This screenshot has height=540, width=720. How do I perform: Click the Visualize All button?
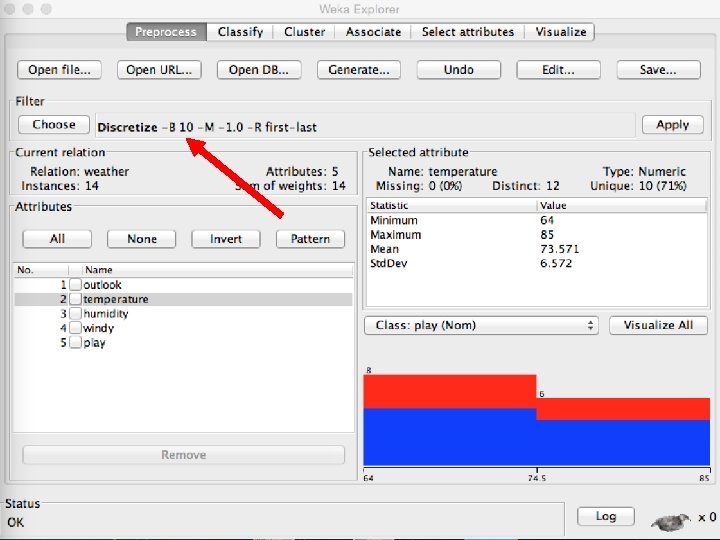point(658,325)
